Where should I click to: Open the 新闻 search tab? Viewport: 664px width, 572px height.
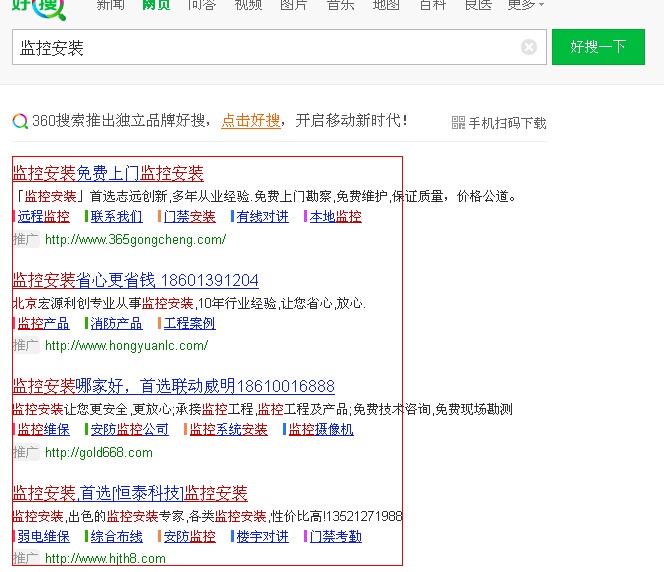click(111, 5)
